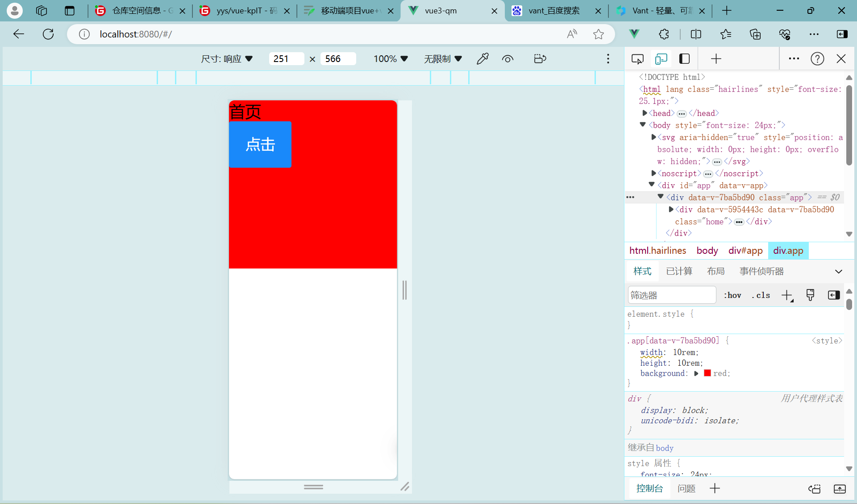The height and width of the screenshot is (504, 857).
Task: Open the 100% zoom dropdown
Action: coord(391,58)
